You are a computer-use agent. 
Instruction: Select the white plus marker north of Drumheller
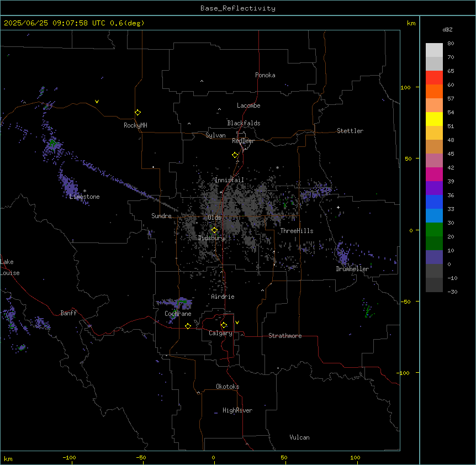[x=338, y=207]
